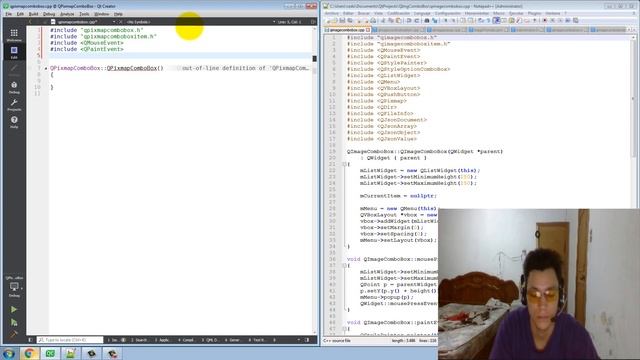The width and height of the screenshot is (640, 360).
Task: Close qimagecombobox.cpp tab in Notepad++
Action: (x=368, y=30)
